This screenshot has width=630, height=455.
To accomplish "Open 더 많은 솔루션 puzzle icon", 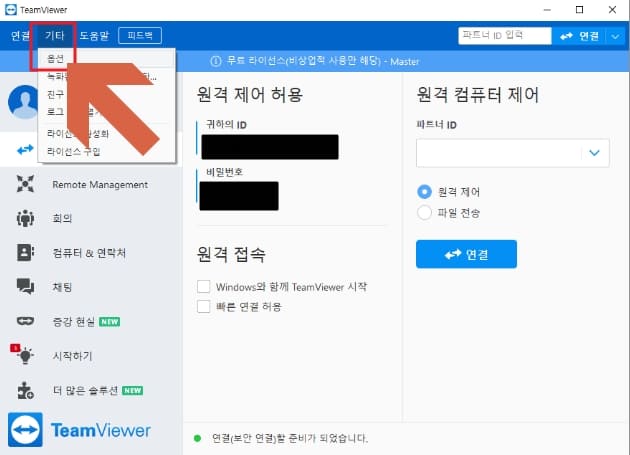I will pos(25,390).
